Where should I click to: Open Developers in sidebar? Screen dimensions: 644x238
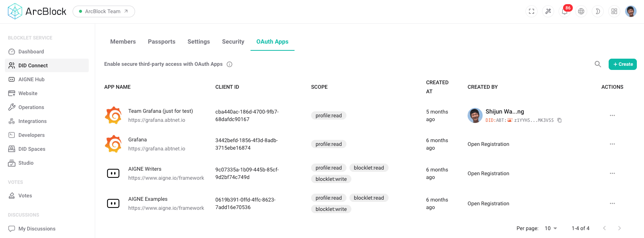(47, 135)
